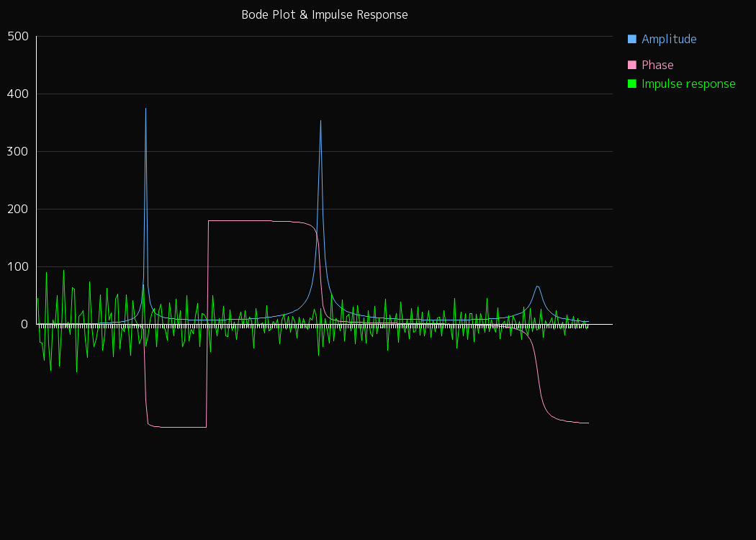756x540 pixels.
Task: Click the vertical phase jump up to 180
Action: (x=207, y=324)
